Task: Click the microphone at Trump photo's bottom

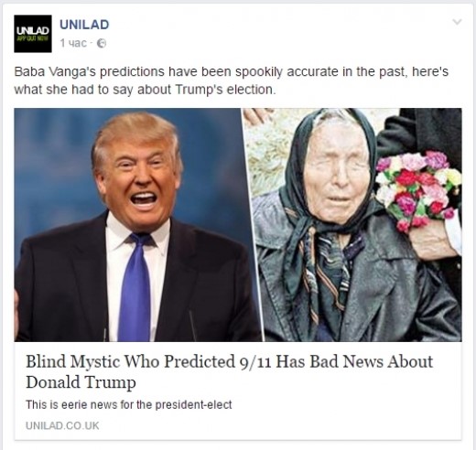Action: click(x=193, y=326)
